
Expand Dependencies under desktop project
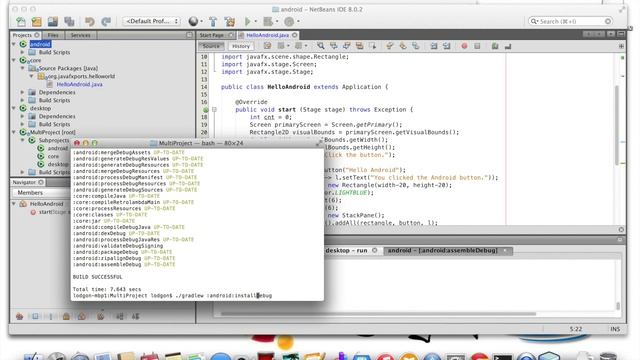tap(22, 116)
